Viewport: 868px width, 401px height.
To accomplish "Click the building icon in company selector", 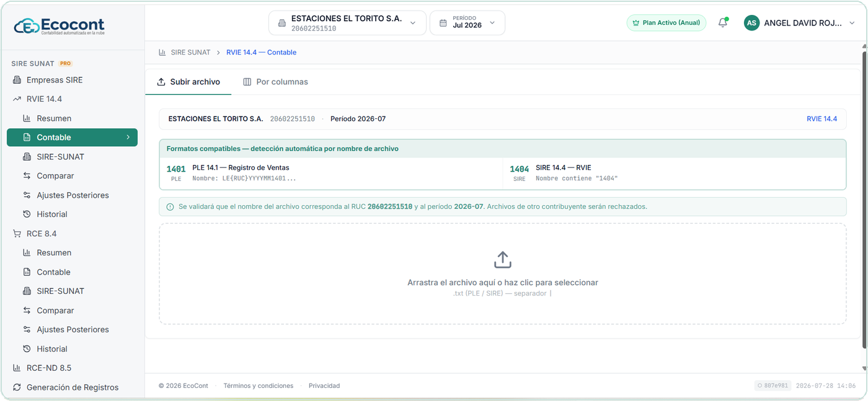I will point(281,23).
